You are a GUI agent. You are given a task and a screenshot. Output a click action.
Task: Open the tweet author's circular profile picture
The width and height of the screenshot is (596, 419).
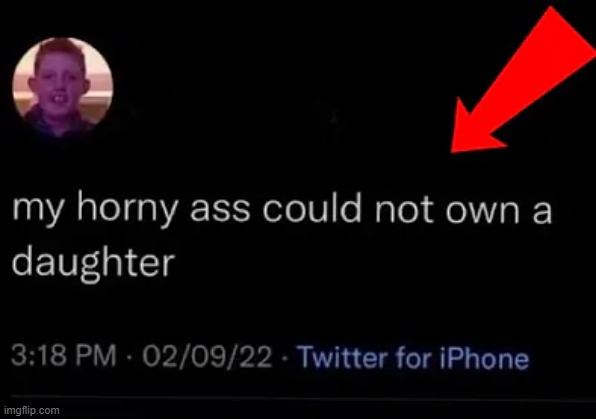63,87
